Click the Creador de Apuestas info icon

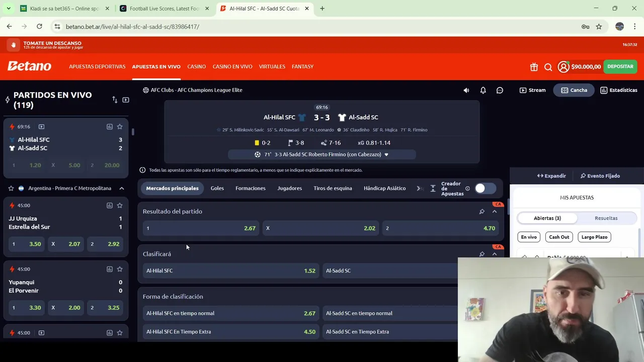[467, 189]
